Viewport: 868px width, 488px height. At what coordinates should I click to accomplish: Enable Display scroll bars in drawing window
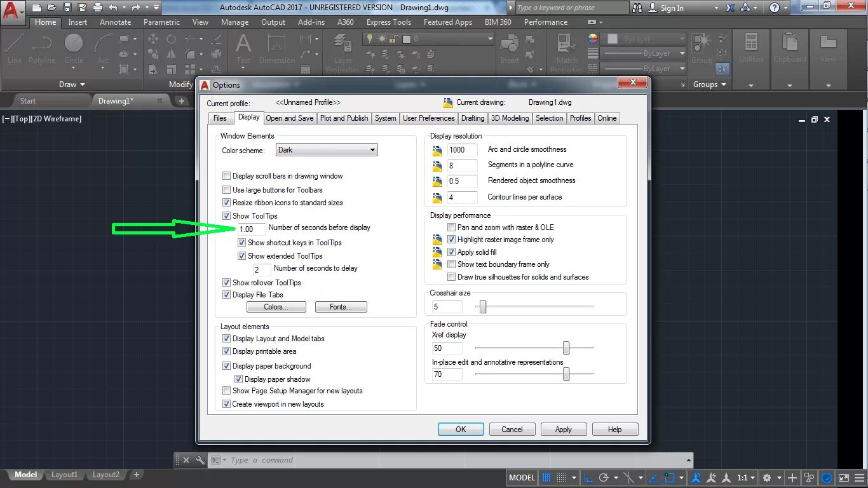pyautogui.click(x=227, y=176)
